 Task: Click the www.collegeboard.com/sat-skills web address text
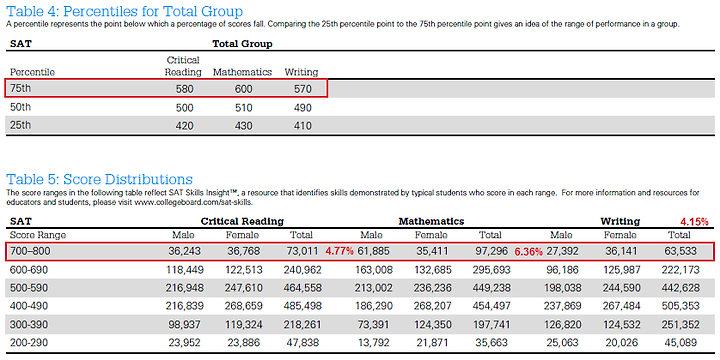(193, 202)
